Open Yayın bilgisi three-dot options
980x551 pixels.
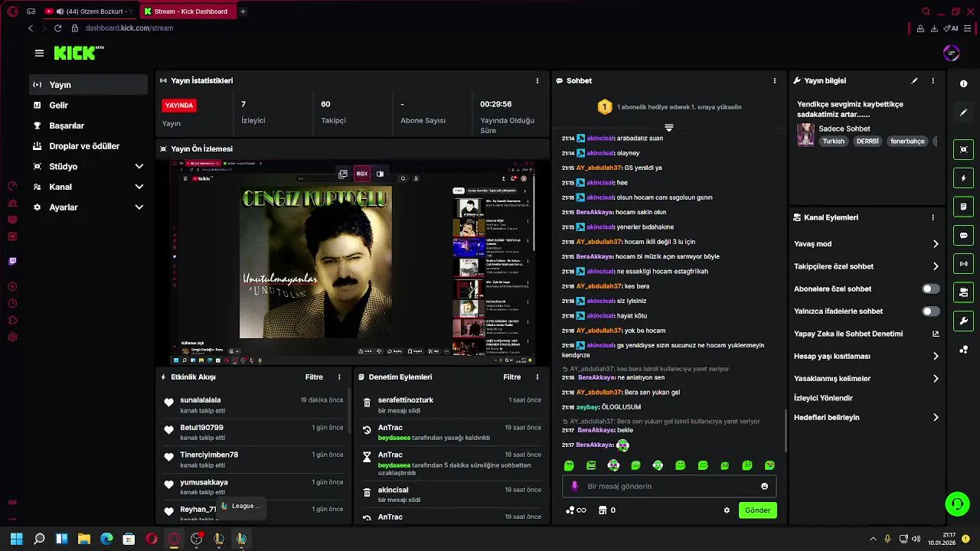pyautogui.click(x=933, y=80)
